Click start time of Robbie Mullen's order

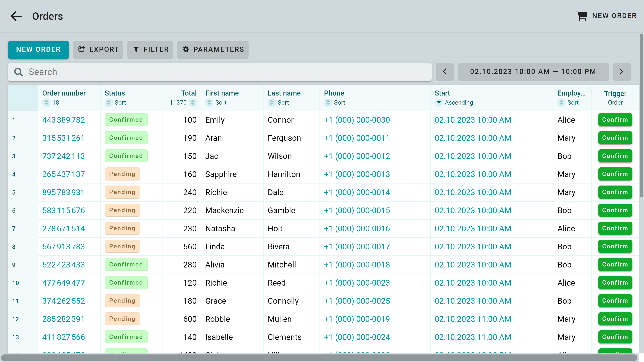point(473,319)
